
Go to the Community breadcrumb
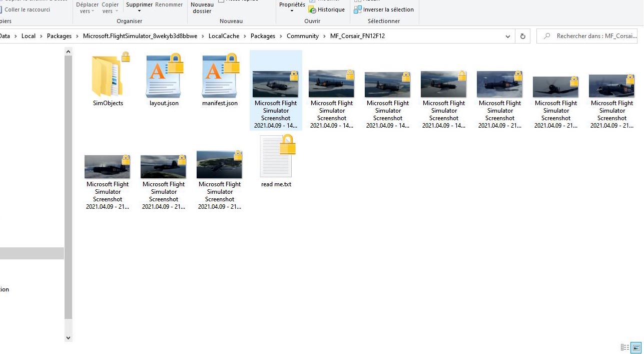303,36
